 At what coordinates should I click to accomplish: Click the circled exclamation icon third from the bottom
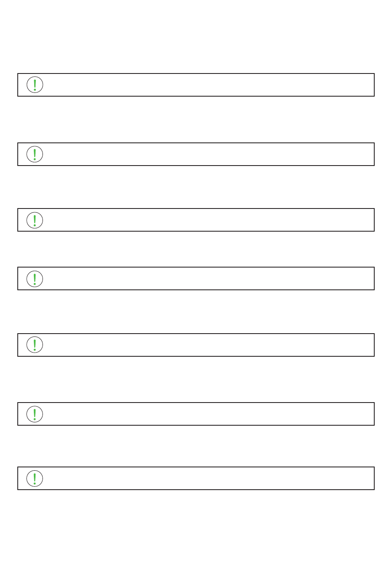coord(35,345)
